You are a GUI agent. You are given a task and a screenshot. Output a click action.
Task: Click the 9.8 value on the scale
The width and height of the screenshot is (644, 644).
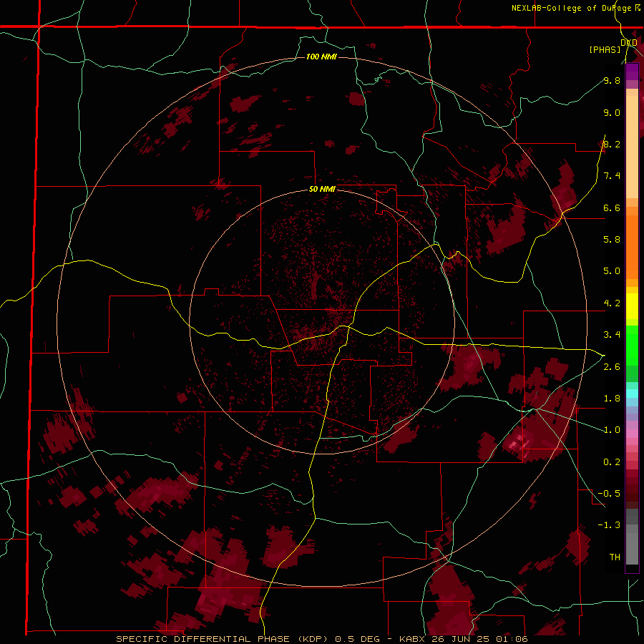[612, 80]
